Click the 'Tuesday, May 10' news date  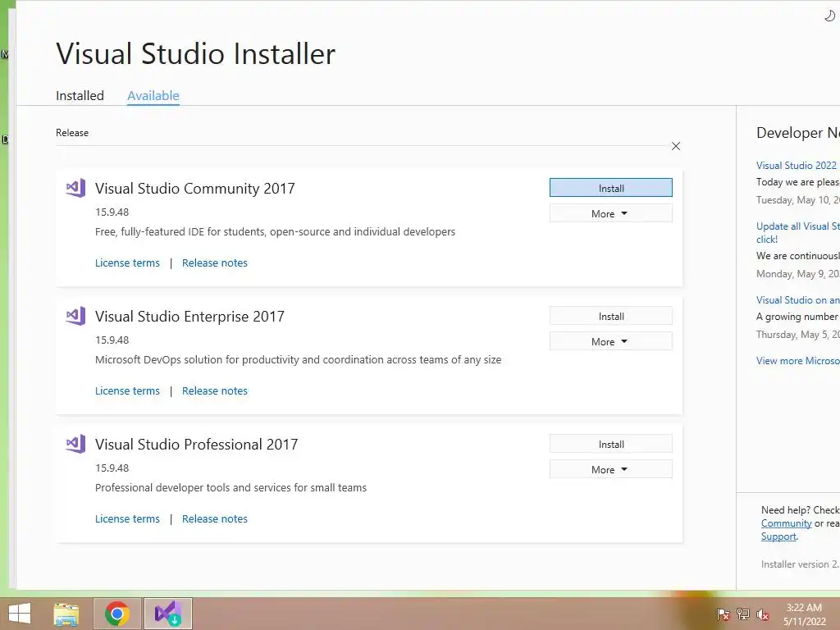pos(797,200)
